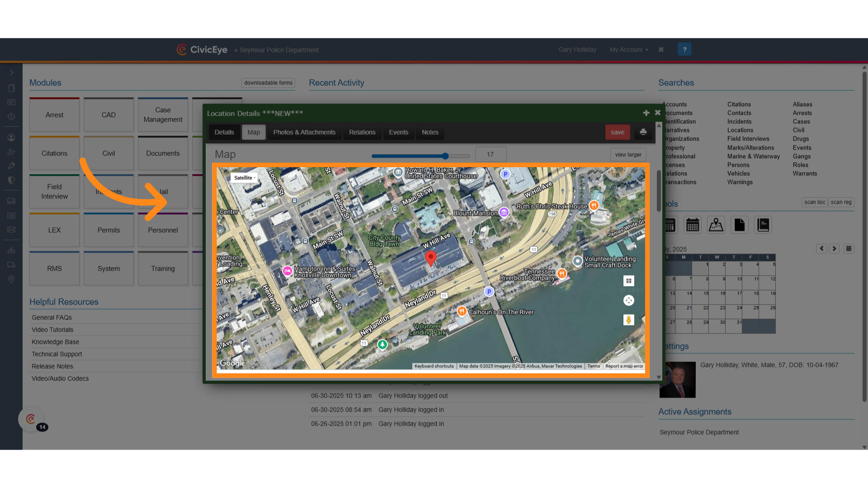Screen dimensions: 868x488
Task: Open the Satellite map type dropdown
Action: point(245,178)
